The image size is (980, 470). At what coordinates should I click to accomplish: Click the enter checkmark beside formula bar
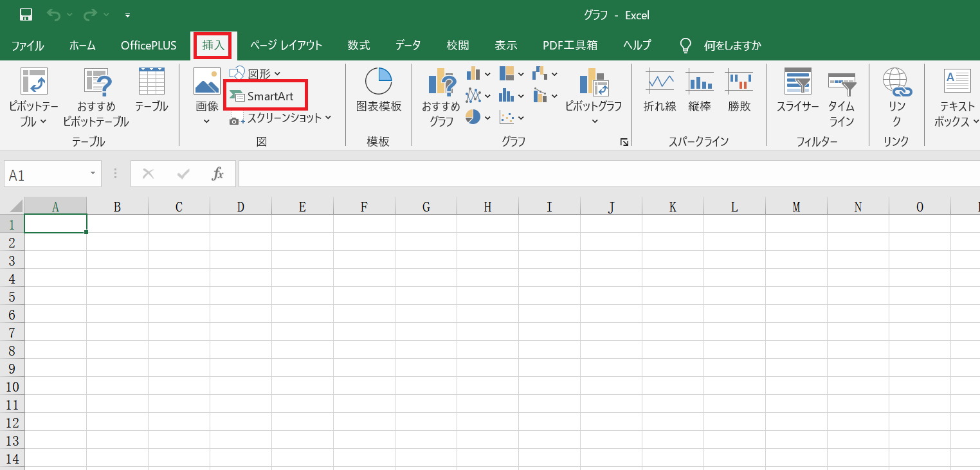[183, 174]
